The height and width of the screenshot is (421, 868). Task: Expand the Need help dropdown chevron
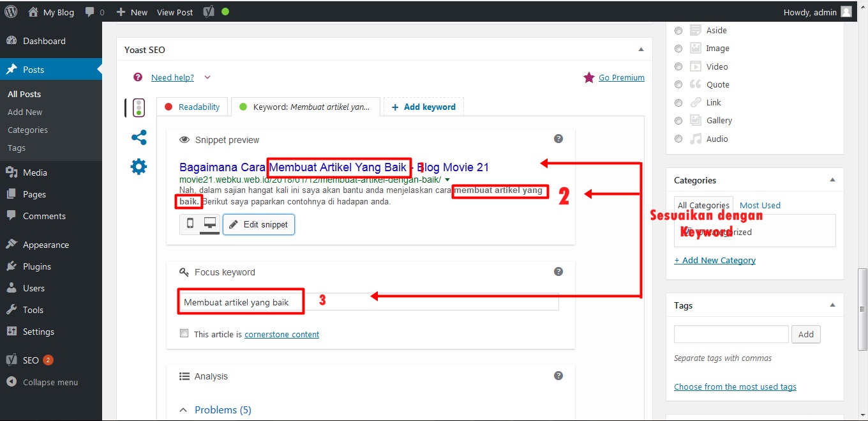tap(207, 77)
